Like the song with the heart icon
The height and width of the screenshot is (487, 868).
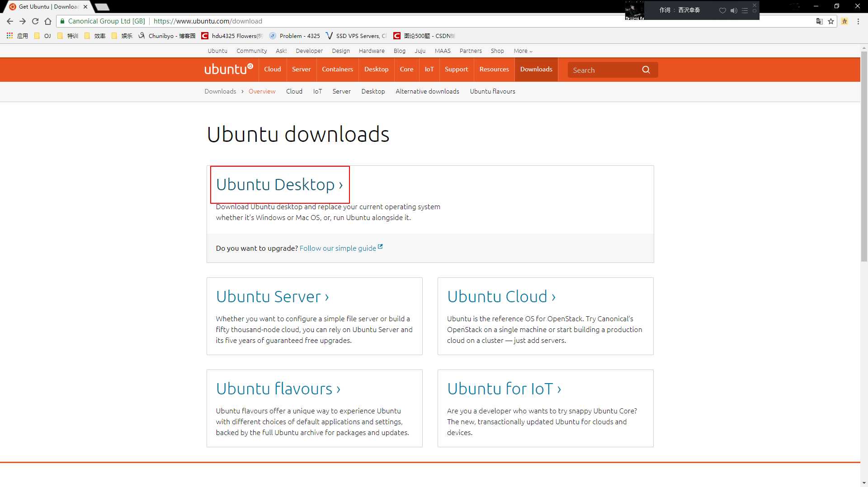[x=722, y=10]
